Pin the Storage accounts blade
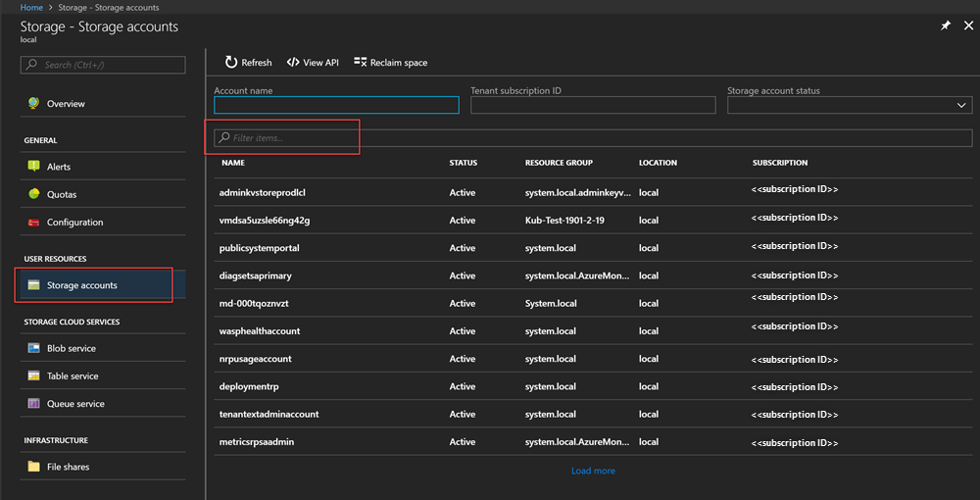The image size is (980, 500). point(945,26)
